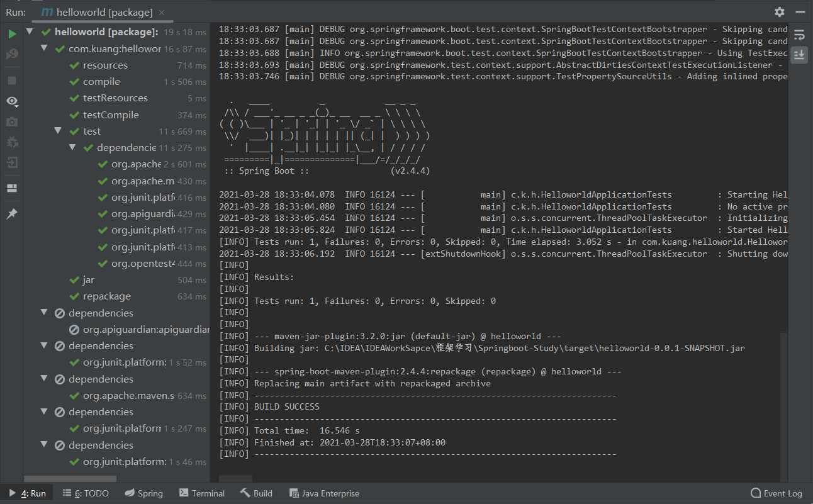Select the org.apiguardian:apiguardian skipped row

tap(116, 329)
